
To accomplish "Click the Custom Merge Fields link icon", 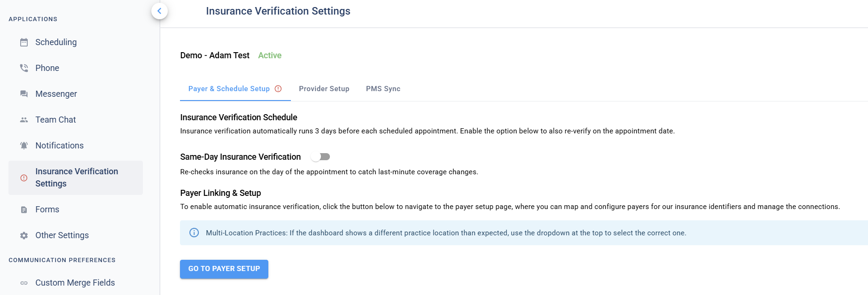I will click(x=24, y=283).
